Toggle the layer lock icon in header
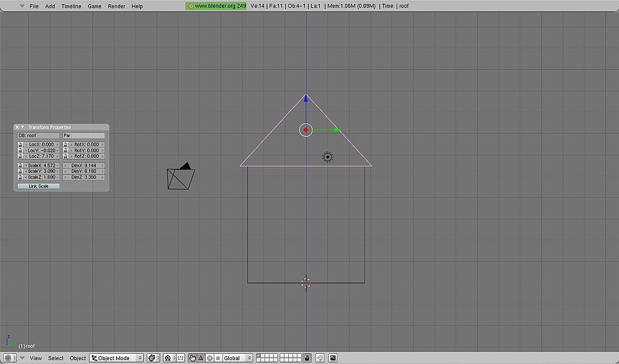The height and width of the screenshot is (364, 619). click(306, 358)
